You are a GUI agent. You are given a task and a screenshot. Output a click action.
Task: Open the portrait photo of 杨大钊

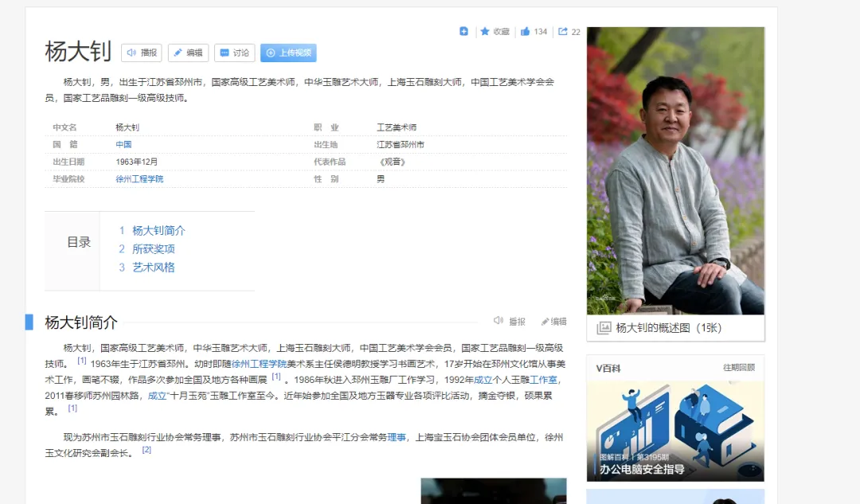click(675, 170)
